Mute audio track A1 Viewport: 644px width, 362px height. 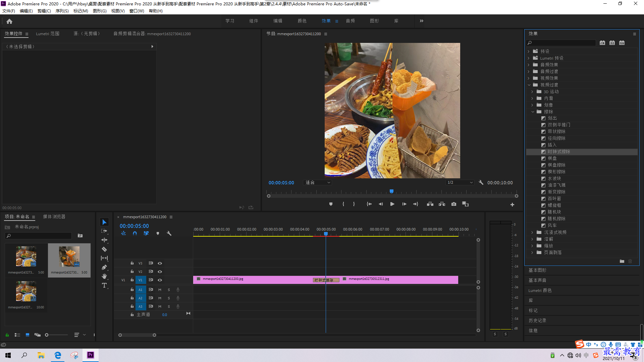[x=160, y=290]
